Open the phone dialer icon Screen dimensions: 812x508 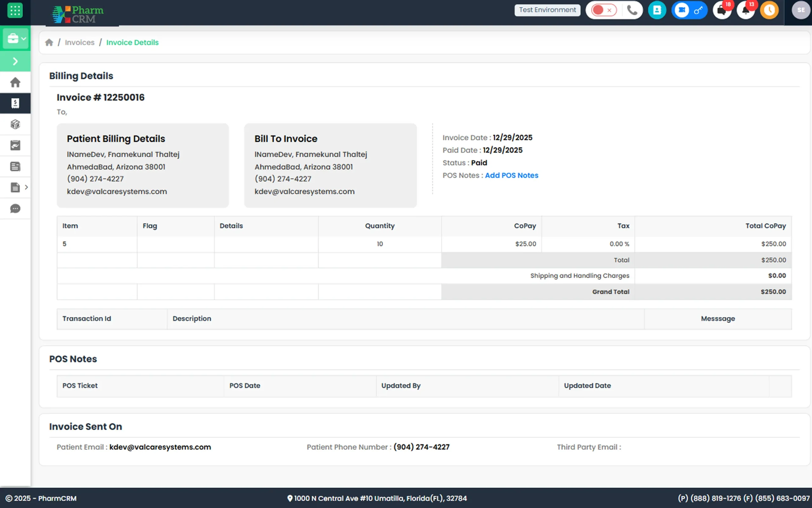click(632, 10)
